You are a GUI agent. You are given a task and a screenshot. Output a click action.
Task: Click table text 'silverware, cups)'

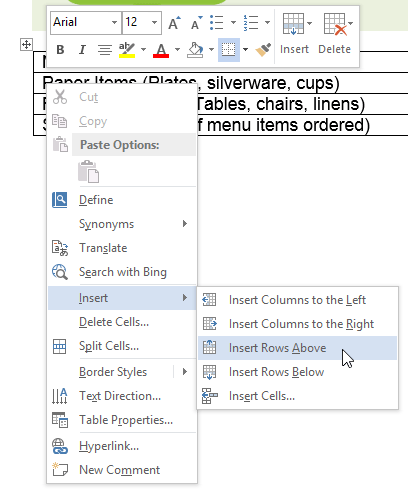pos(273,83)
